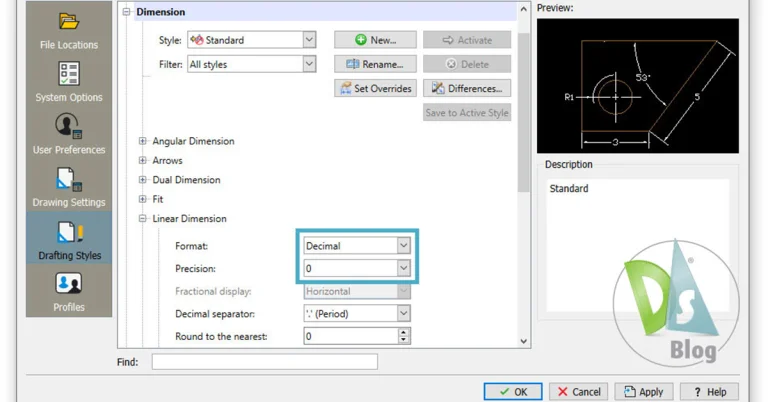Viewport: 768px width, 402px height.
Task: Expand the Arrows section
Action: click(143, 160)
